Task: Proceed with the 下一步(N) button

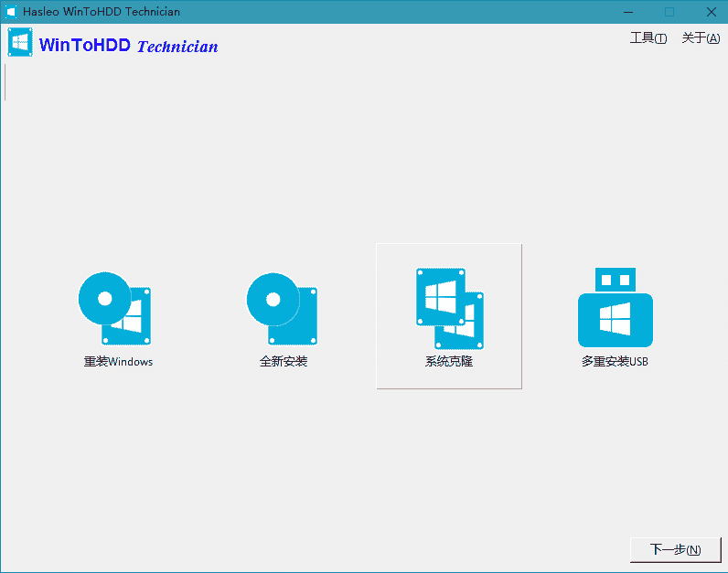Action: (x=676, y=550)
